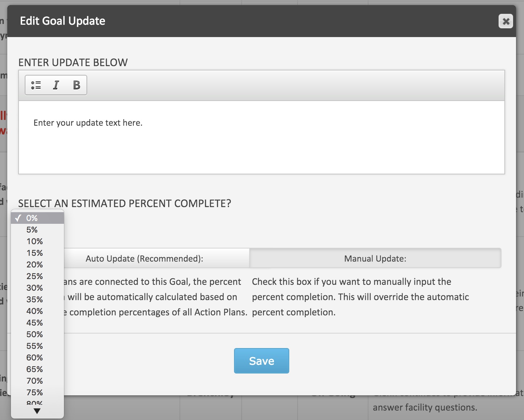Pick the 75% completion option

pyautogui.click(x=37, y=392)
